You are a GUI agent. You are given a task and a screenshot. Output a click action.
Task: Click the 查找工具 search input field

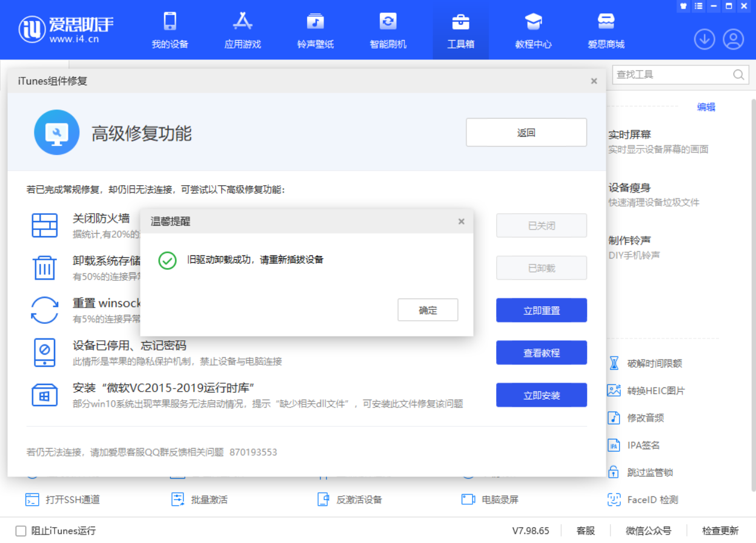pos(672,74)
